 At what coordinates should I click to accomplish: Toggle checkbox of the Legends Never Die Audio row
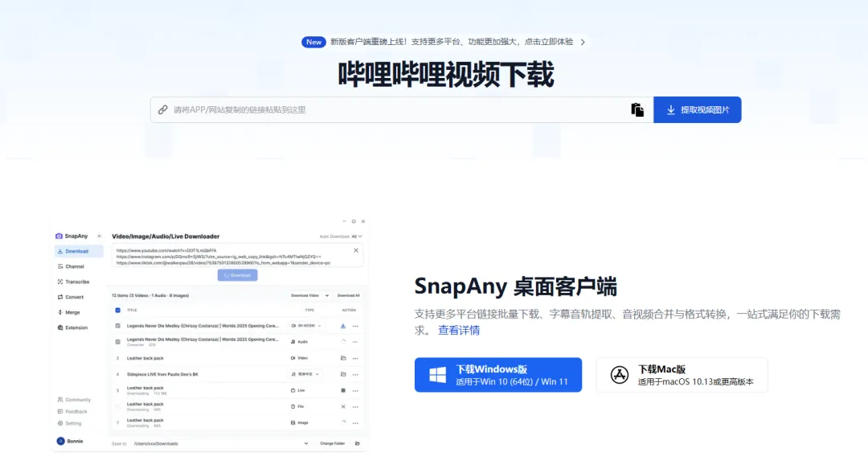(117, 342)
